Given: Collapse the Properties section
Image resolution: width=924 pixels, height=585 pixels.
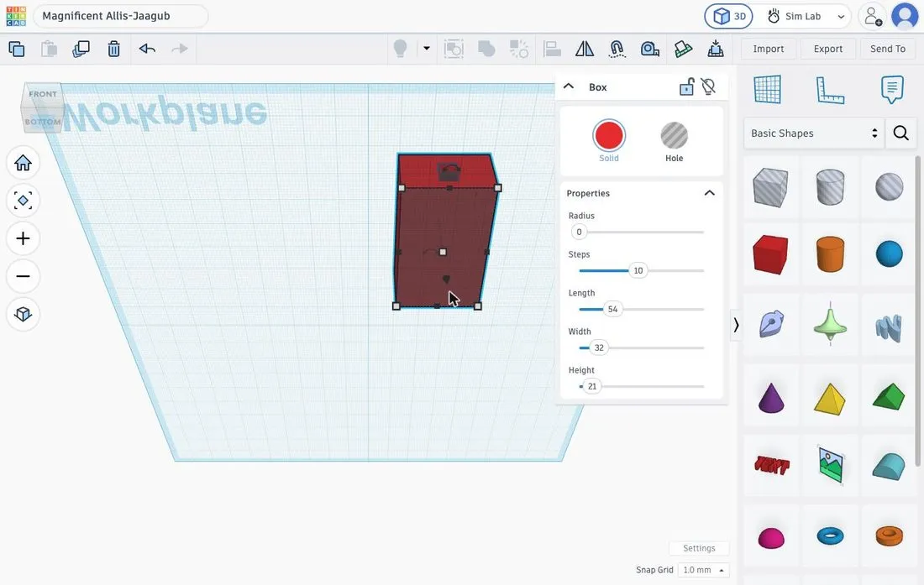Looking at the screenshot, I should coord(710,193).
